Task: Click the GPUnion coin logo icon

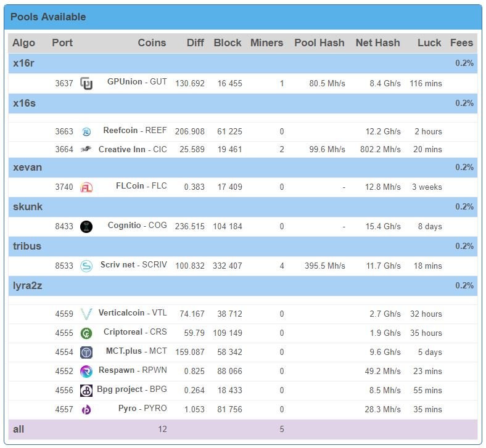Action: [x=86, y=83]
